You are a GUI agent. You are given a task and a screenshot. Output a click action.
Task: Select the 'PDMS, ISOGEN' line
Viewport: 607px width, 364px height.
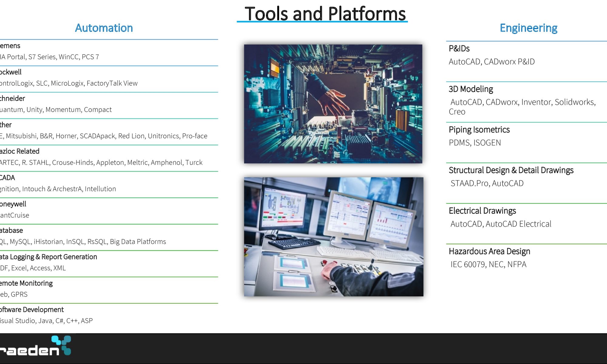pyautogui.click(x=475, y=143)
